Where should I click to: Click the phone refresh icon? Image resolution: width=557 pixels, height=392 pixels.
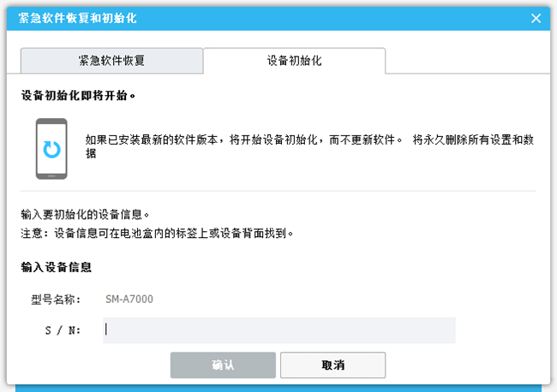[51, 149]
